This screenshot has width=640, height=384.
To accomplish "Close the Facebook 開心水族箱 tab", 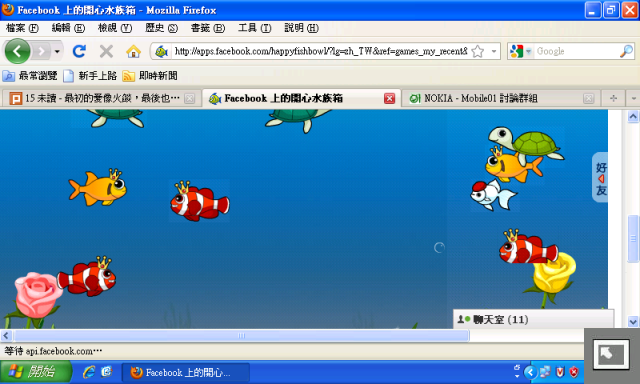I will click(x=389, y=98).
